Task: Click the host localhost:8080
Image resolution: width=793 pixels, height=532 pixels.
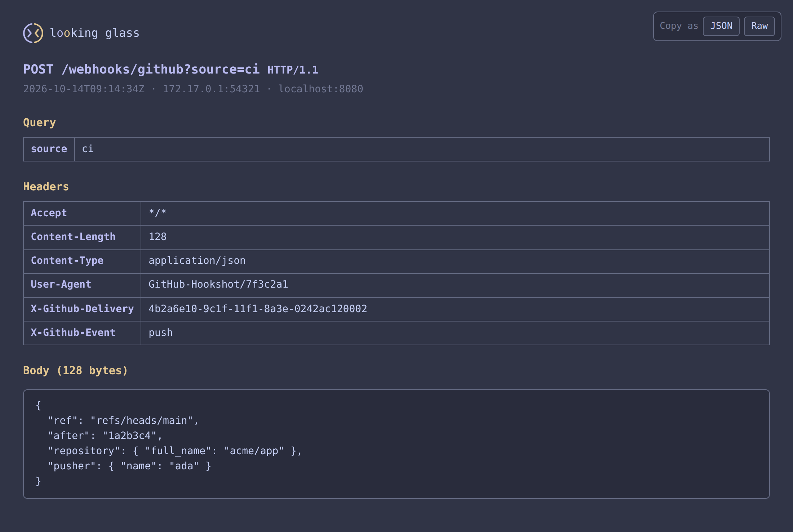Action: click(x=321, y=89)
